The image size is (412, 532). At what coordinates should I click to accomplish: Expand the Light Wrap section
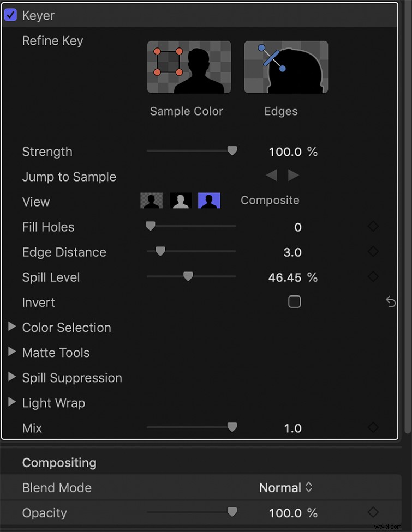[12, 402]
